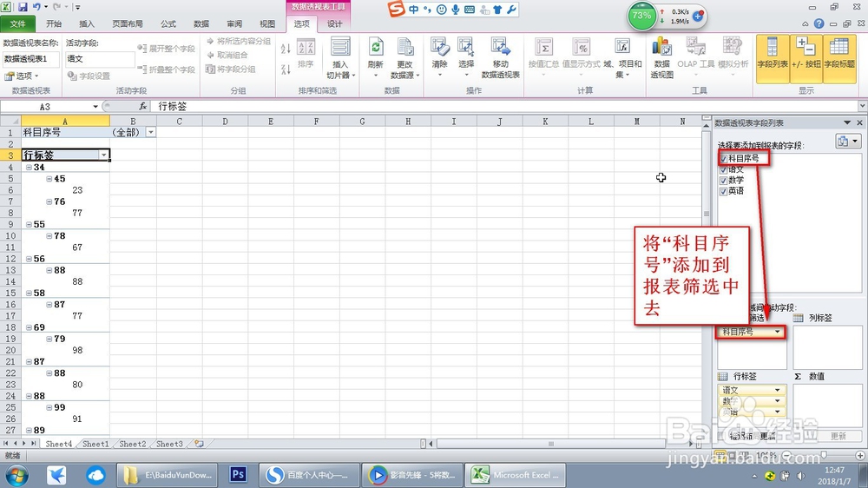The height and width of the screenshot is (488, 868).
Task: Open the Select (选择) tool in ribbon
Action: [x=466, y=57]
